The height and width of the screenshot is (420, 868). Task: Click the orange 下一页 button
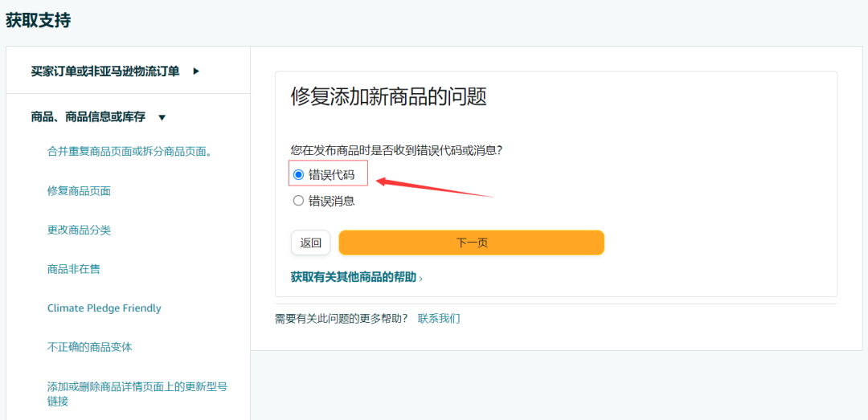click(x=471, y=243)
